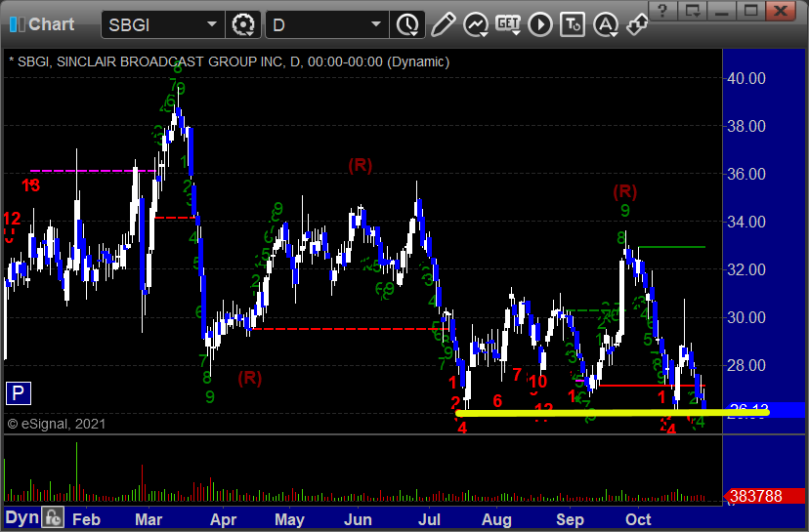Click the Aug label on time axis
This screenshot has height=532, width=809.
click(x=496, y=519)
